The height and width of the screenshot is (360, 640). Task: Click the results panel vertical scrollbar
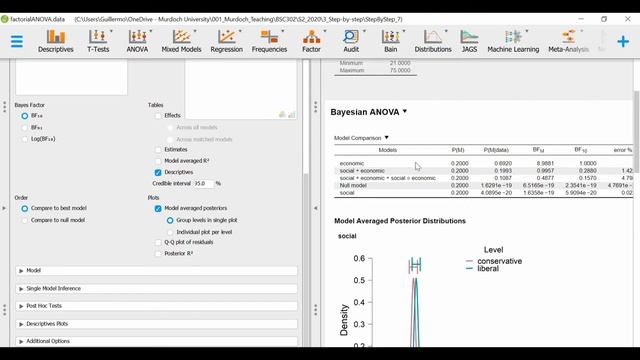637,132
